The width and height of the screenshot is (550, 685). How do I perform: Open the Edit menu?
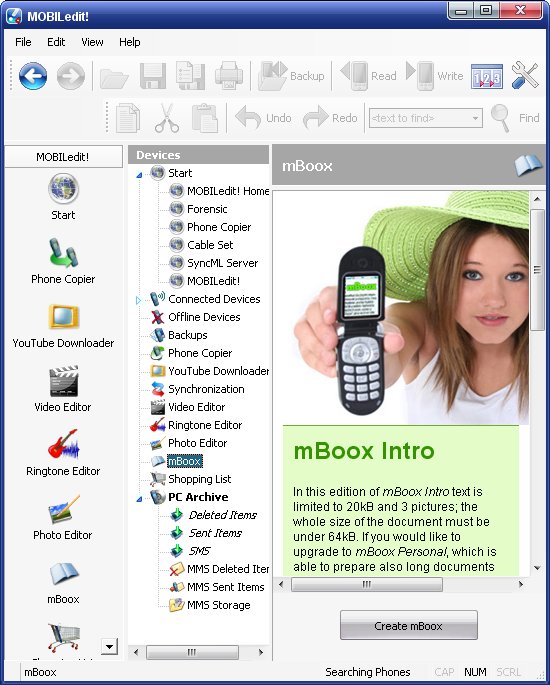(x=56, y=42)
